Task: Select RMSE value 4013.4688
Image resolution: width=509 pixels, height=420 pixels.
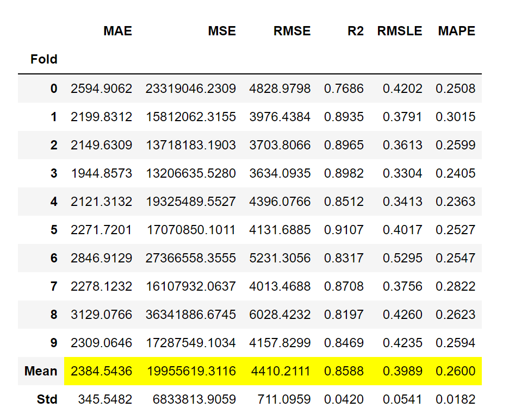Action: click(x=280, y=286)
